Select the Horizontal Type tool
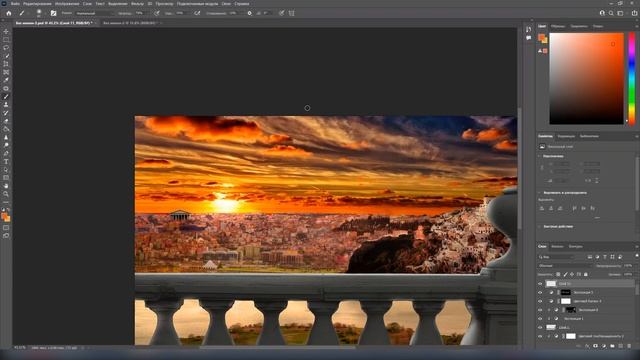Viewport: 640px width, 360px height. [x=6, y=162]
